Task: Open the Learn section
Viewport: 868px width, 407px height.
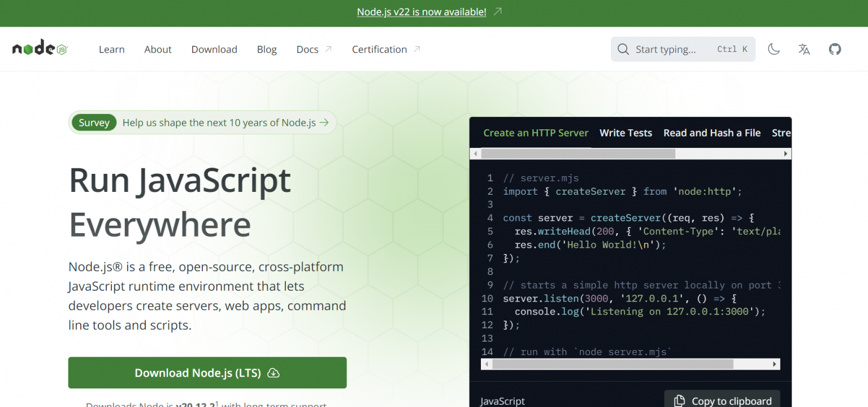Action: 111,49
